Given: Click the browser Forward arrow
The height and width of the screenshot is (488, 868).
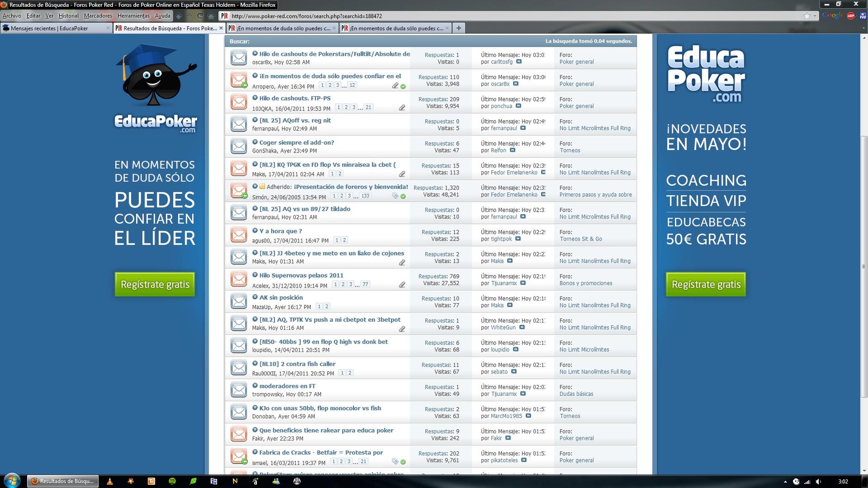Looking at the screenshot, I should (x=189, y=16).
